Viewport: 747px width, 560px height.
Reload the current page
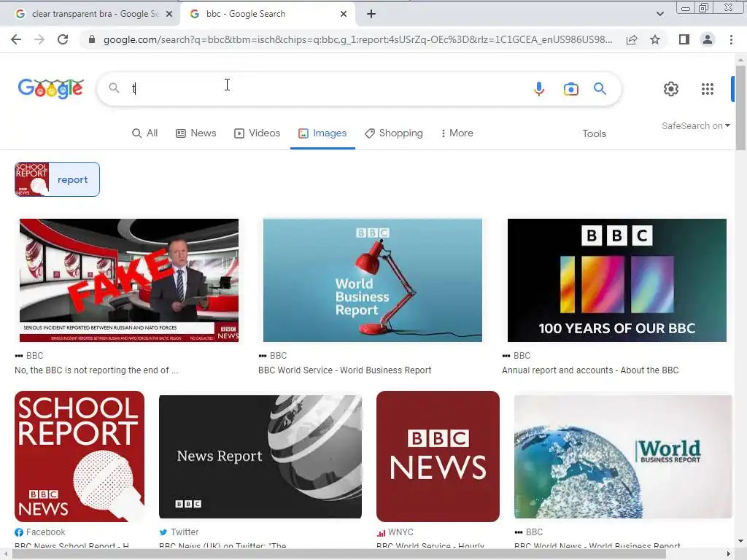click(63, 39)
